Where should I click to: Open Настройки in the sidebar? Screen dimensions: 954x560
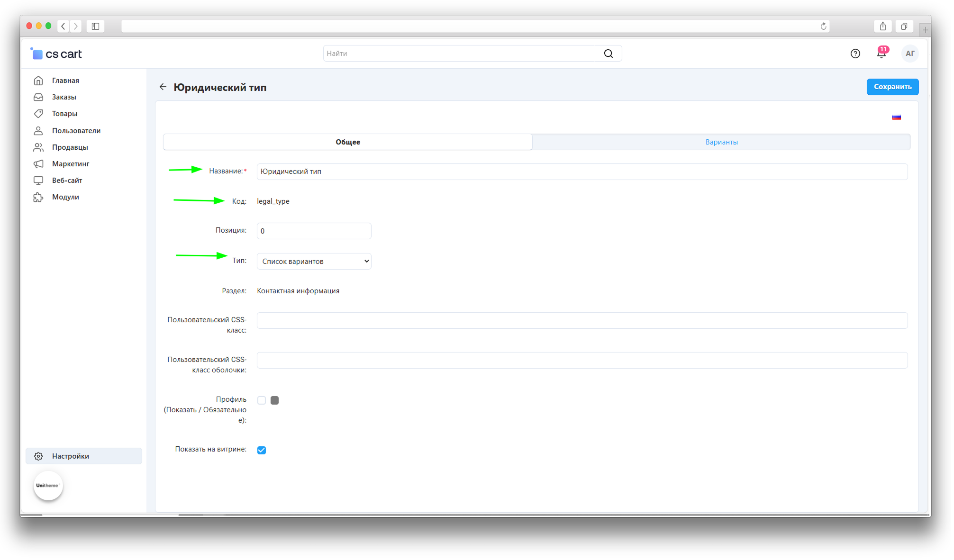pos(71,456)
